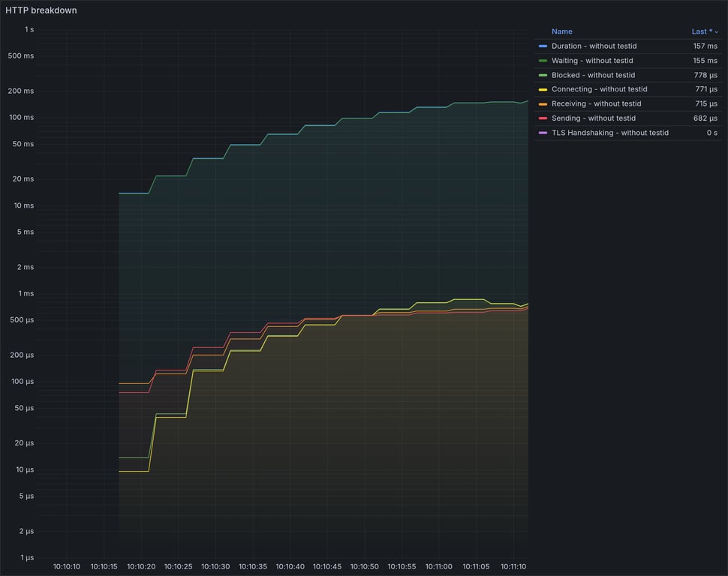
Task: Click the 771 µs Connecting last value
Action: [705, 89]
